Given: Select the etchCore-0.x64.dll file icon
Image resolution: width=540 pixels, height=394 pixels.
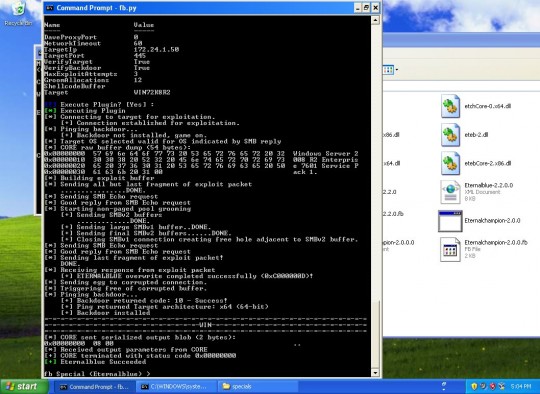Looking at the screenshot, I should tap(450, 106).
